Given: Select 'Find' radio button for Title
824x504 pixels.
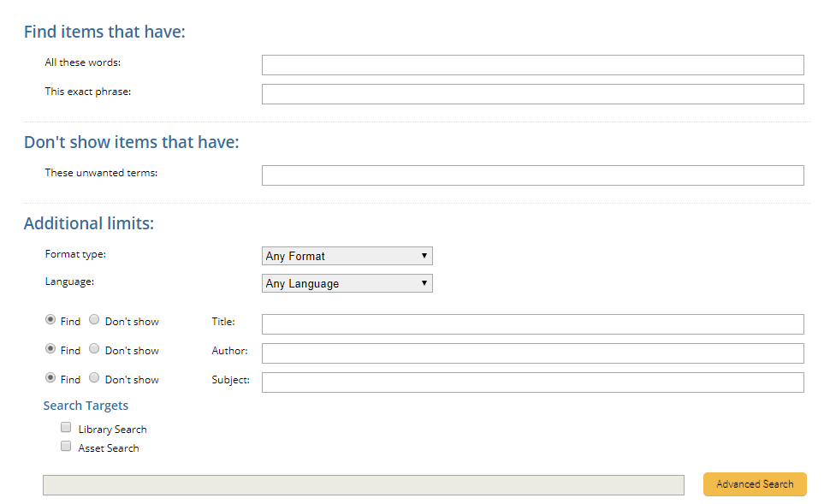Looking at the screenshot, I should (x=50, y=320).
